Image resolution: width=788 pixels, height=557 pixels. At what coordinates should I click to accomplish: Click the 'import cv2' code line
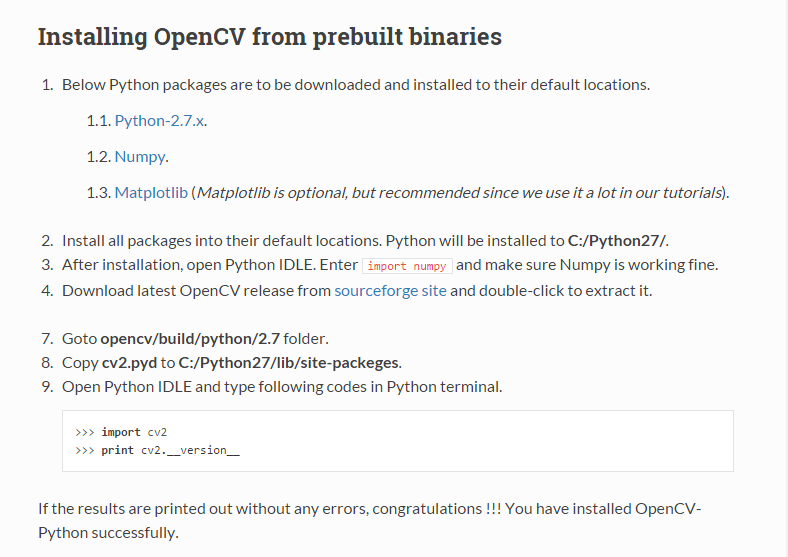pyautogui.click(x=121, y=432)
